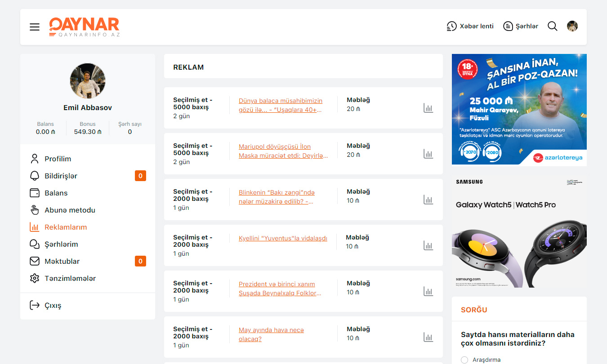Log out via Çıxış
This screenshot has height=364, width=607.
(53, 306)
